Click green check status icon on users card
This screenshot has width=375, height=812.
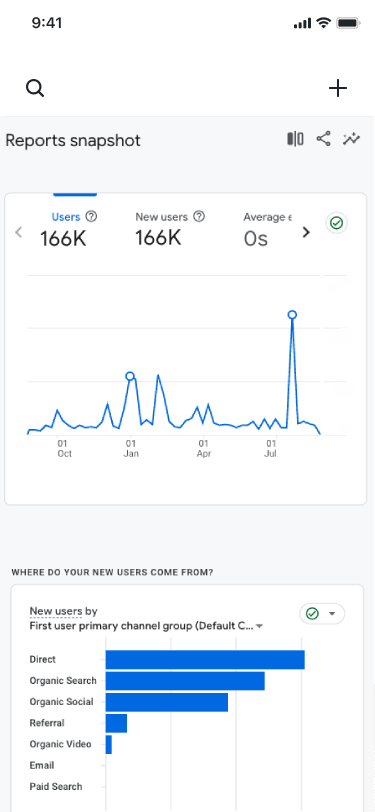[337, 223]
